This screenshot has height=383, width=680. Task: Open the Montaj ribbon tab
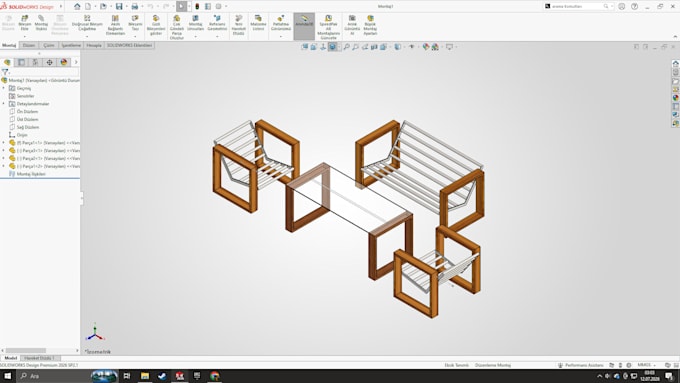(9, 46)
